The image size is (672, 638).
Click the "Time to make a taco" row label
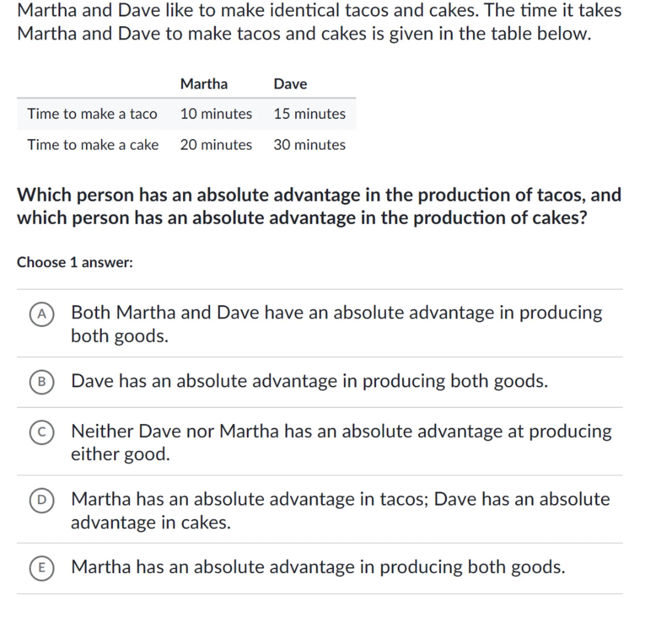click(92, 114)
